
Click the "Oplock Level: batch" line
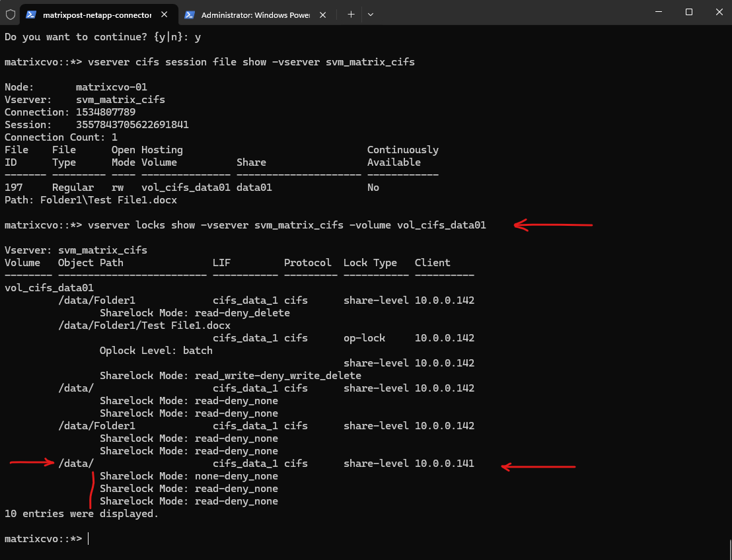click(156, 351)
